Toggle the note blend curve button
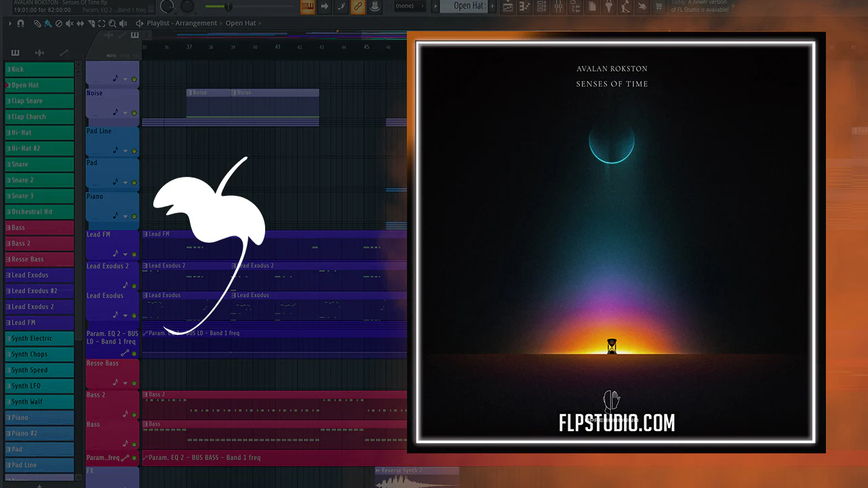The height and width of the screenshot is (488, 868). (340, 7)
